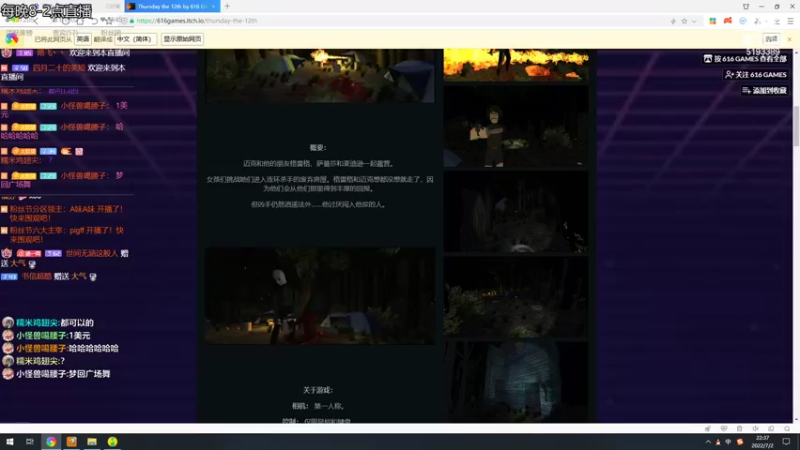Click 添加到收藏 add to collection button

764,90
